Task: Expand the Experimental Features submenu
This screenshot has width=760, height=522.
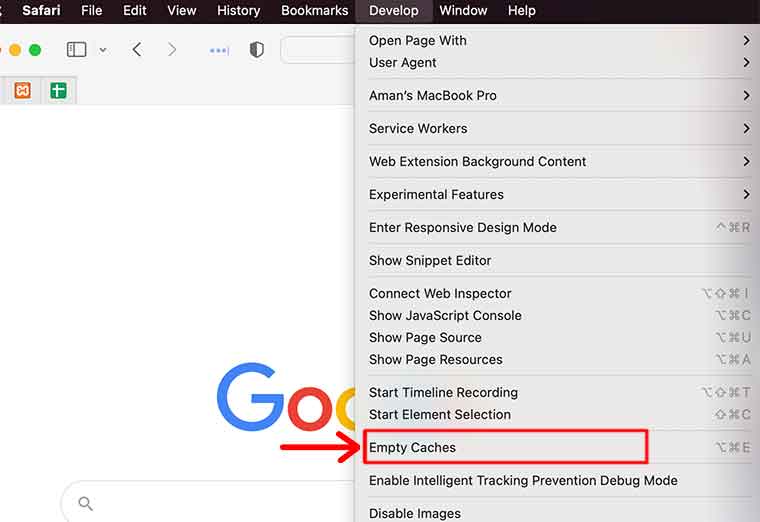Action: point(559,195)
